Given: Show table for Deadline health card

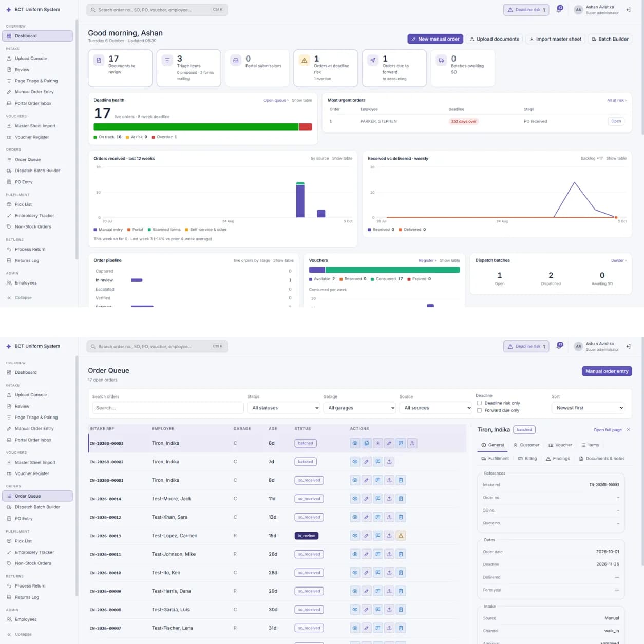Looking at the screenshot, I should pyautogui.click(x=302, y=100).
